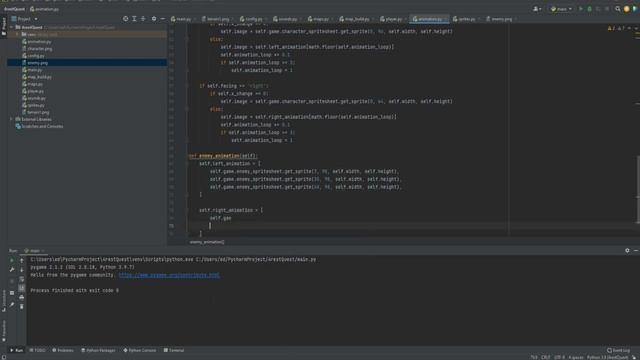Expand the venv folder in project tree

(18, 34)
